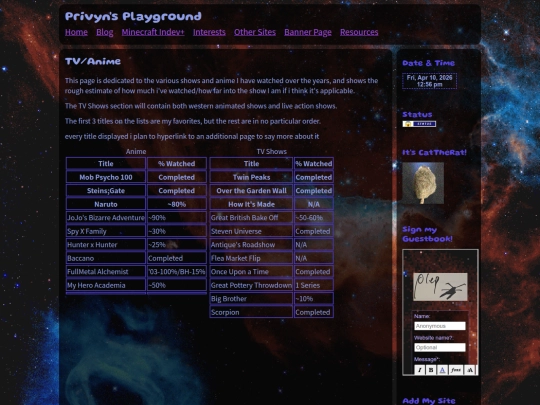Click the FullMetal Alchemist entry

tap(106, 272)
